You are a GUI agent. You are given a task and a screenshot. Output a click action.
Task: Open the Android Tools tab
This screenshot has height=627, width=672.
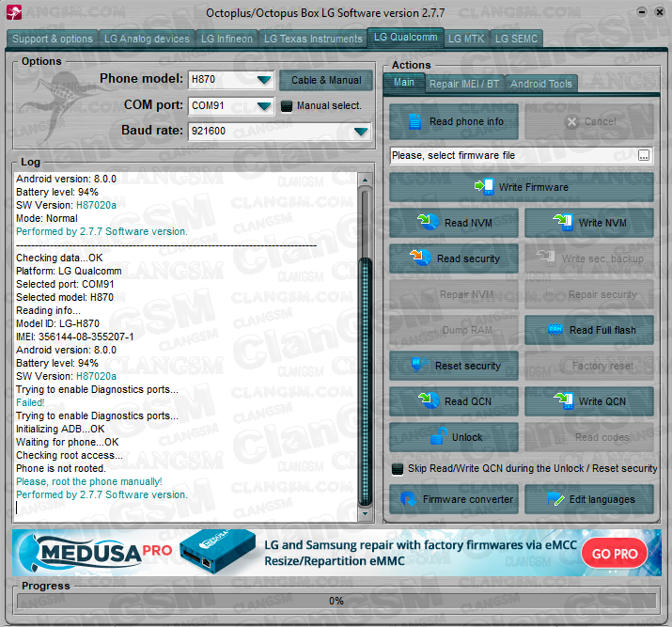tap(540, 84)
